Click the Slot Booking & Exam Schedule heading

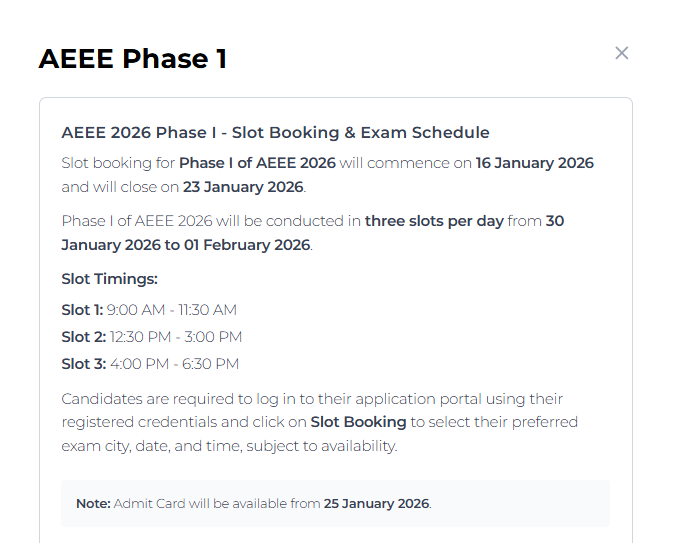point(275,132)
